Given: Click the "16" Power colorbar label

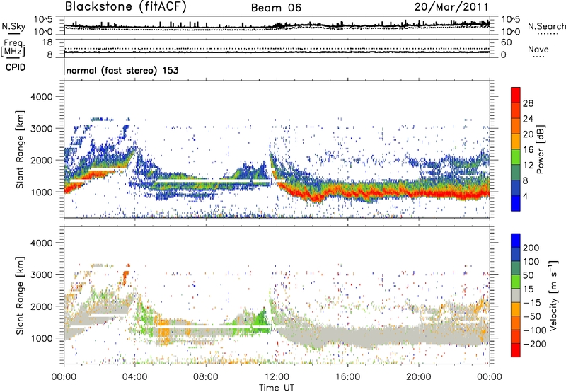Looking at the screenshot, I should point(528,150).
